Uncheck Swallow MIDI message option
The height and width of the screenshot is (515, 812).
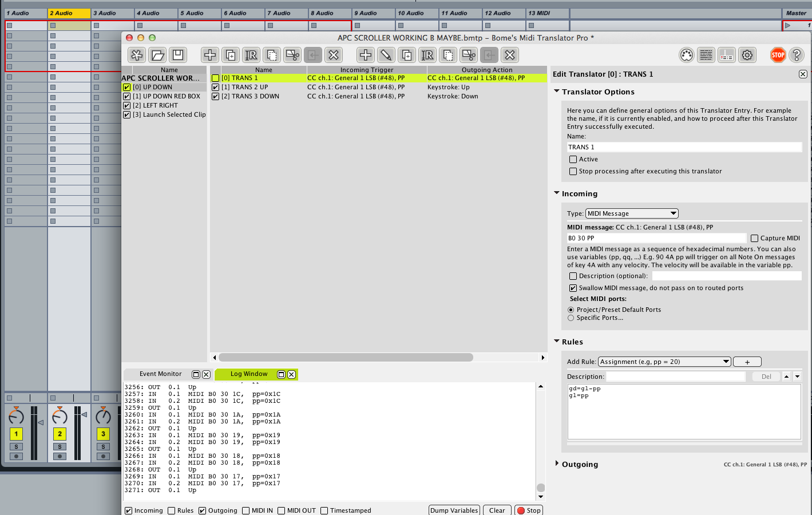point(573,288)
